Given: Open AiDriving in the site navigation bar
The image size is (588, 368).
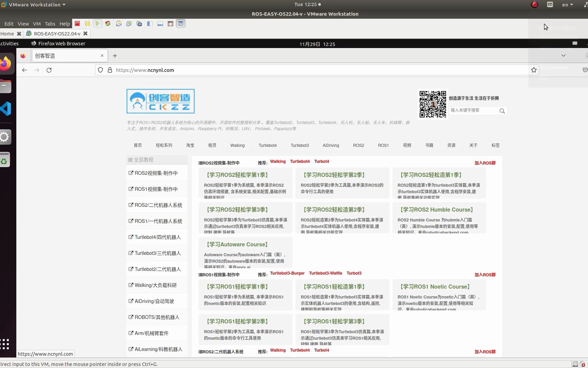Looking at the screenshot, I should [x=331, y=145].
